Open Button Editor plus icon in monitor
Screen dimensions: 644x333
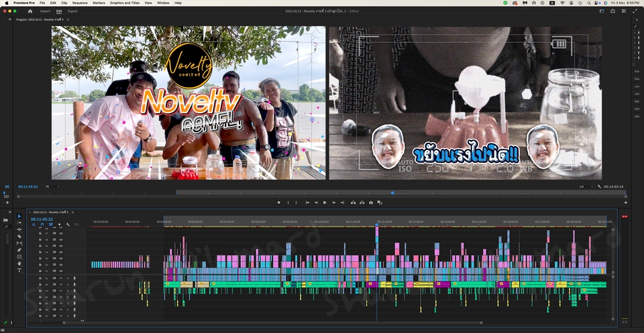pyautogui.click(x=625, y=202)
